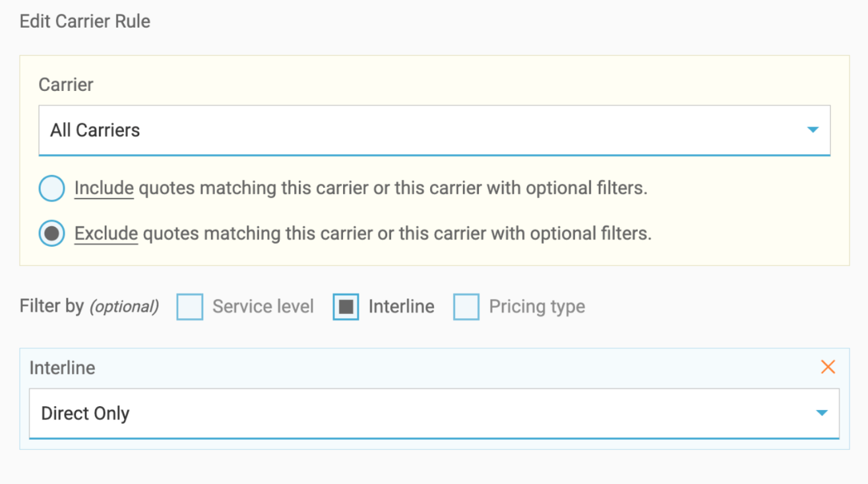Select the Exclude quotes radio button
This screenshot has width=868, height=484.
[52, 233]
